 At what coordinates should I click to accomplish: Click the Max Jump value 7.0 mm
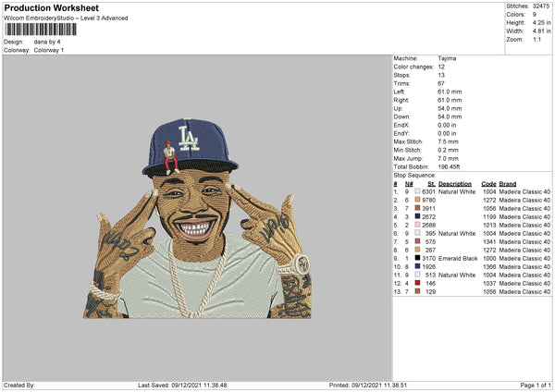point(448,158)
